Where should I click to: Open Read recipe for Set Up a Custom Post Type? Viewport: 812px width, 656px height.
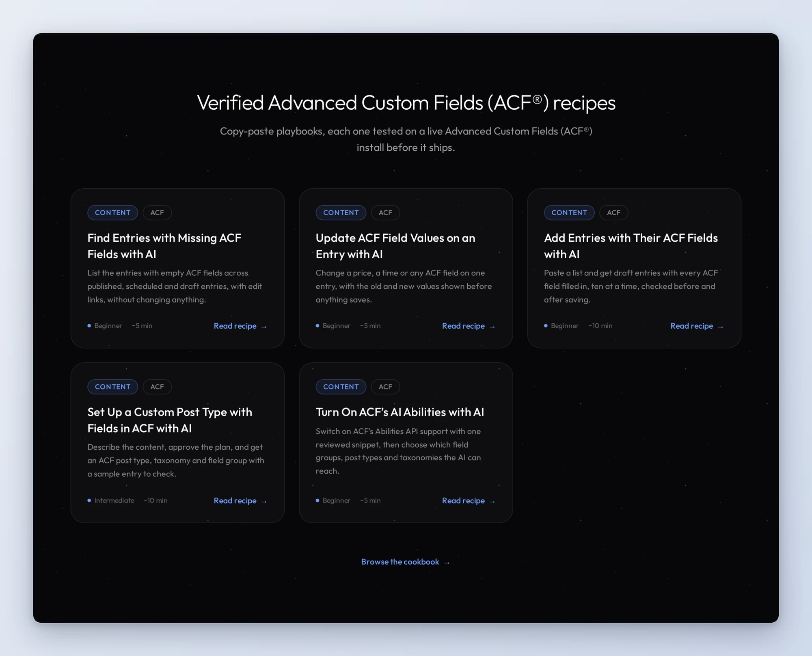click(240, 500)
